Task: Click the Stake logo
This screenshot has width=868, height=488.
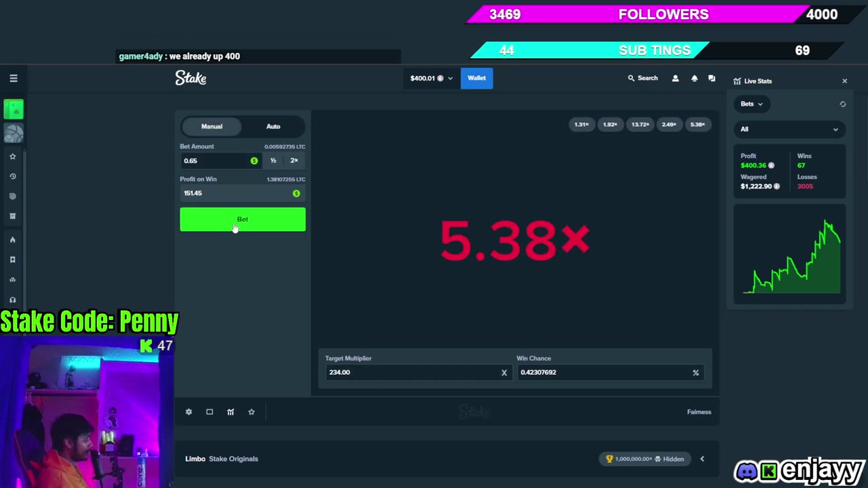Action: pos(191,78)
